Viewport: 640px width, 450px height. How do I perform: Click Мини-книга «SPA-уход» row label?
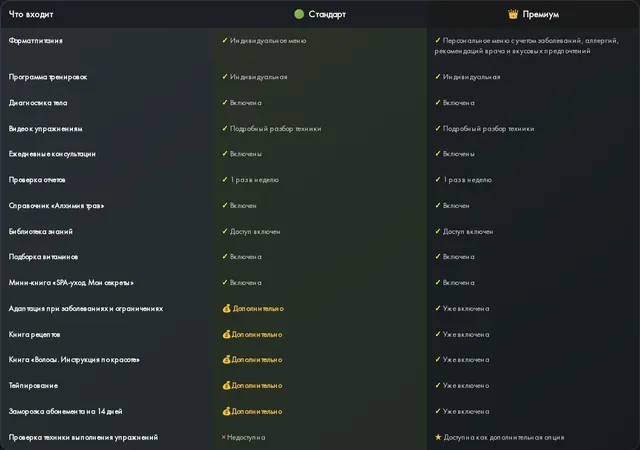click(x=71, y=283)
